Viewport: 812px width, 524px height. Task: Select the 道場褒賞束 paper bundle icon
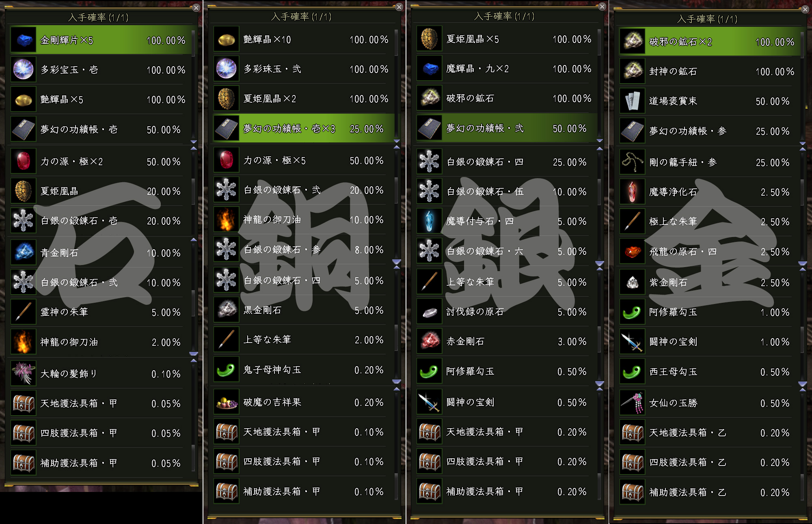633,101
